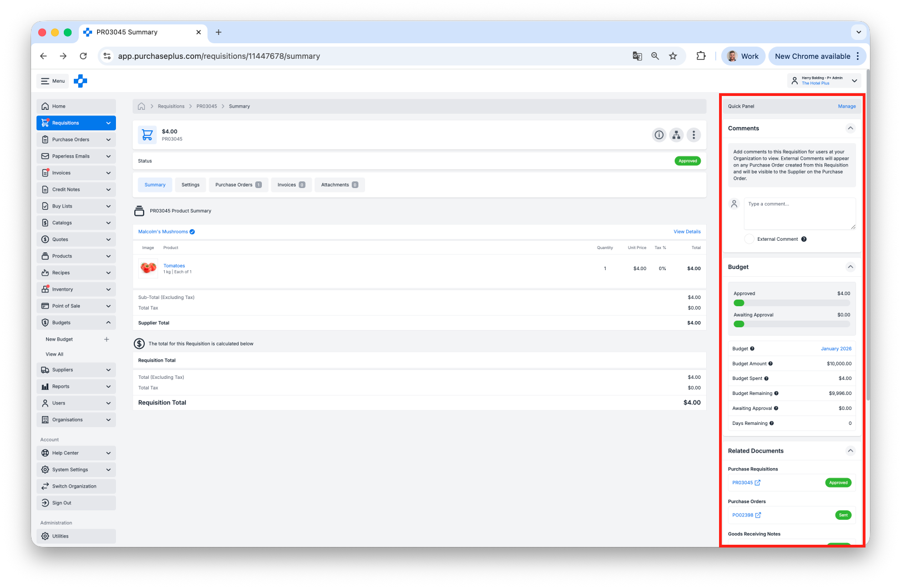901x588 pixels.
Task: Collapse the Related Documents section
Action: (x=851, y=451)
